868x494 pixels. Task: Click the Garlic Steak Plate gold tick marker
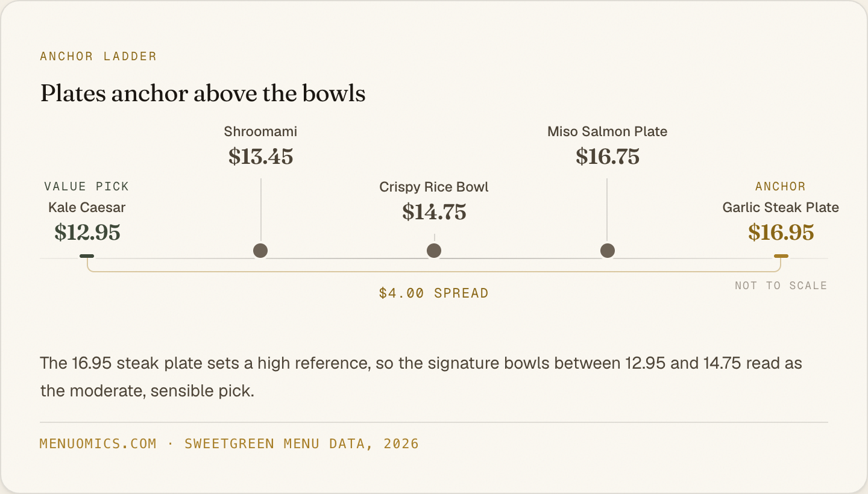781,256
